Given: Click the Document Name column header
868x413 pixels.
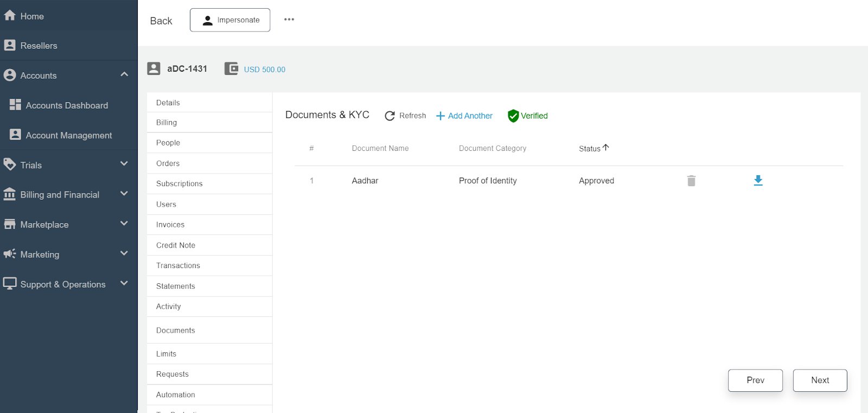Looking at the screenshot, I should [380, 148].
